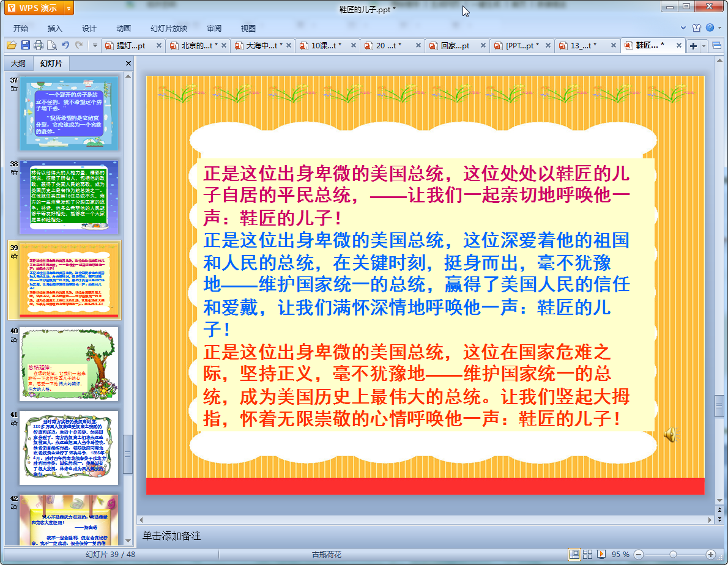Switch to the 13_...t document tab

(x=583, y=45)
